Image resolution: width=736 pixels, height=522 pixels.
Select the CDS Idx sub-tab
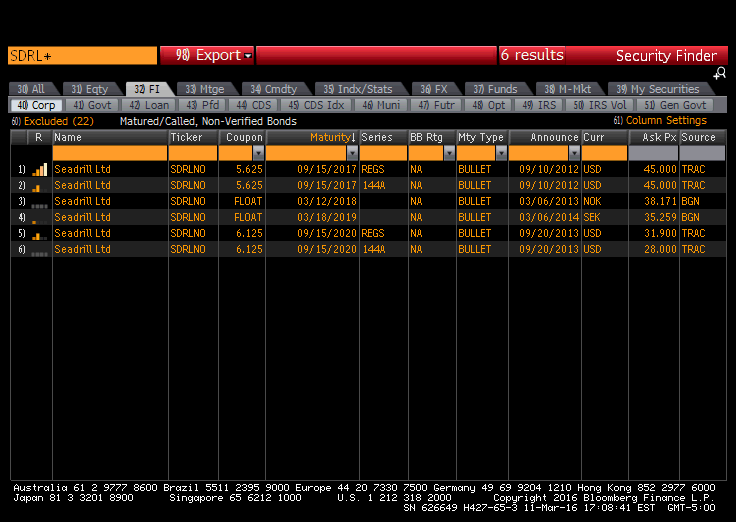pos(316,105)
